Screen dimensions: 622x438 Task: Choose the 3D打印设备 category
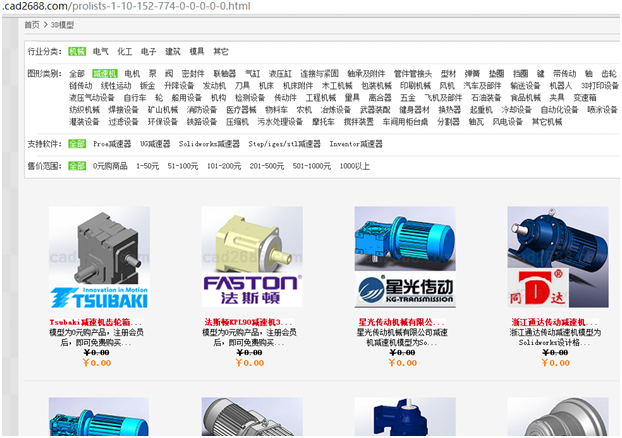[597, 86]
